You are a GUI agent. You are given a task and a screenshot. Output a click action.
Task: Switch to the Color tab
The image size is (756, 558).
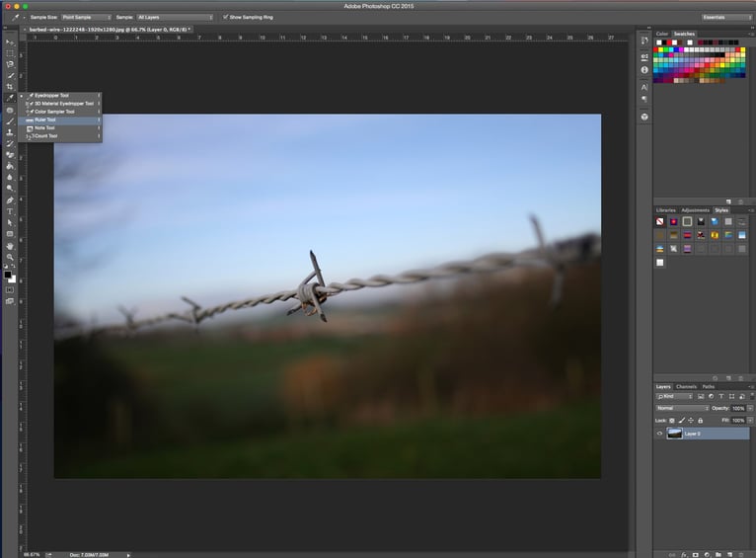click(662, 34)
